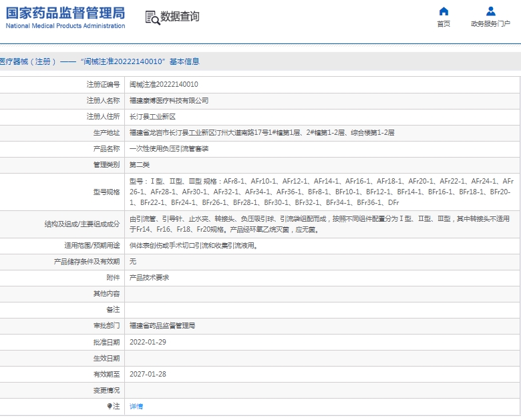Image resolution: width=521 pixels, height=420 pixels.
Task: Click the 注册人名称 row label
Action: click(x=103, y=100)
